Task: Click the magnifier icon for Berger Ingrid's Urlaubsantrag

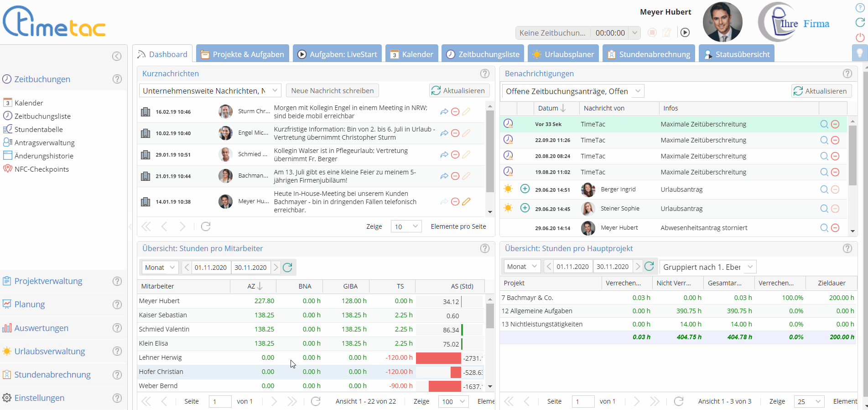Action: click(x=824, y=189)
